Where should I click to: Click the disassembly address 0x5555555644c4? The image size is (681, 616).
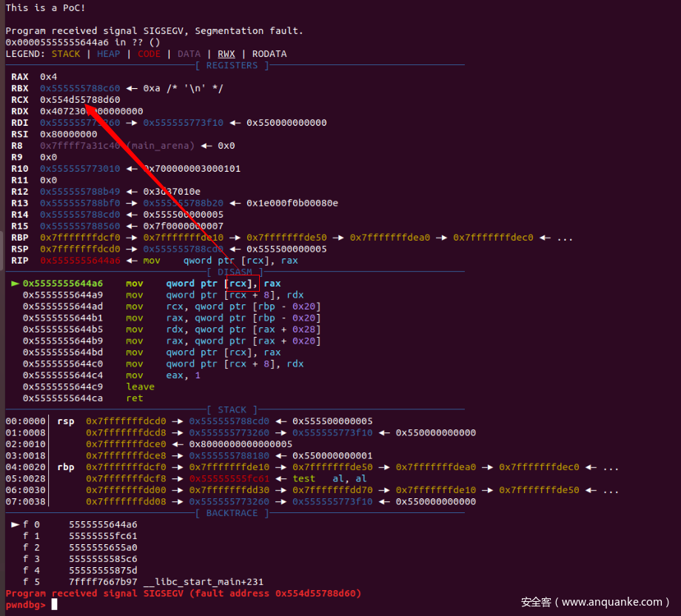tap(63, 375)
